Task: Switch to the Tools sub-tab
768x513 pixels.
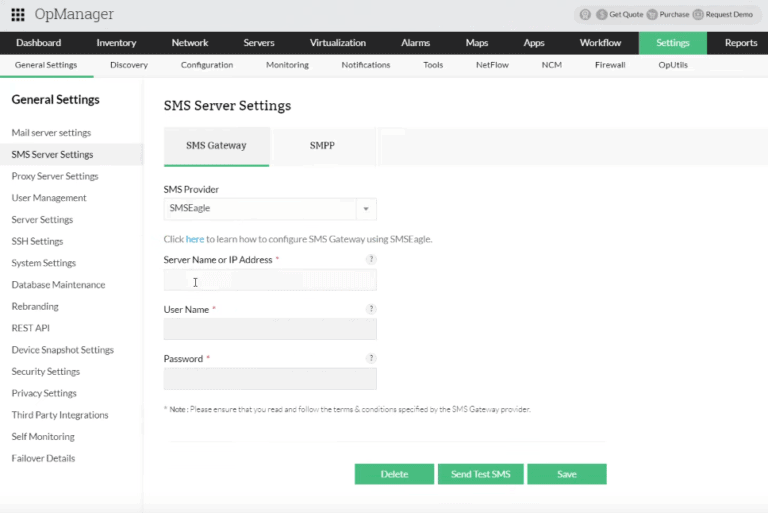Action: click(433, 65)
